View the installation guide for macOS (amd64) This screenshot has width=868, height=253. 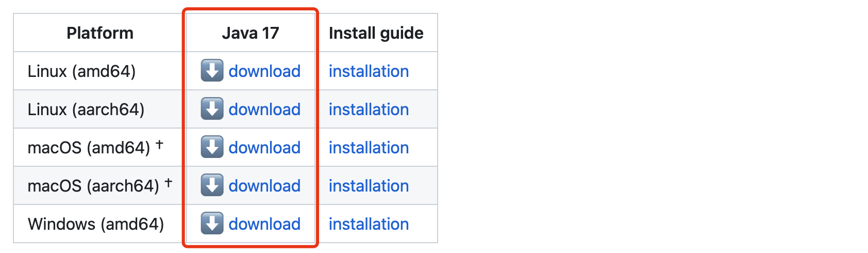click(x=369, y=148)
